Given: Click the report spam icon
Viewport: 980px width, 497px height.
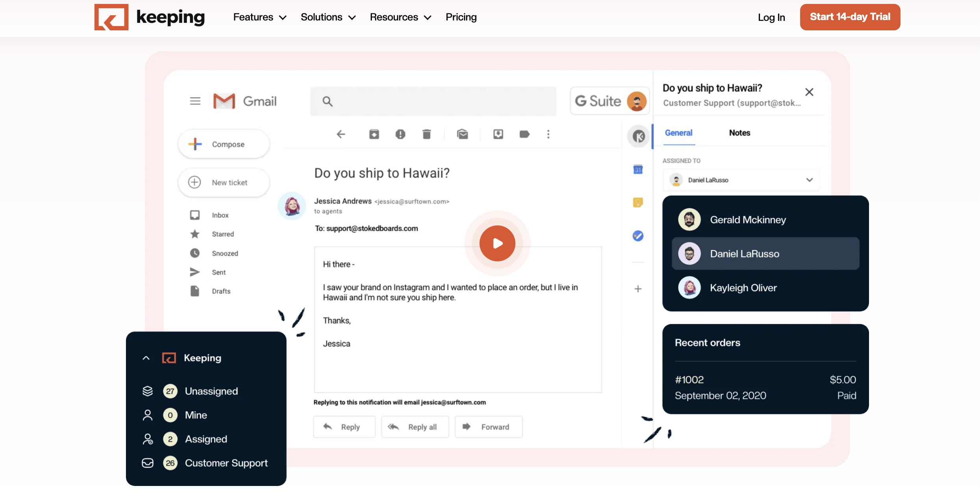Looking at the screenshot, I should (400, 134).
